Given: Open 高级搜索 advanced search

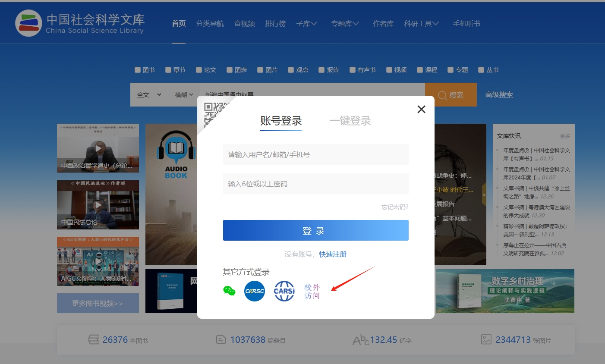Looking at the screenshot, I should (499, 95).
